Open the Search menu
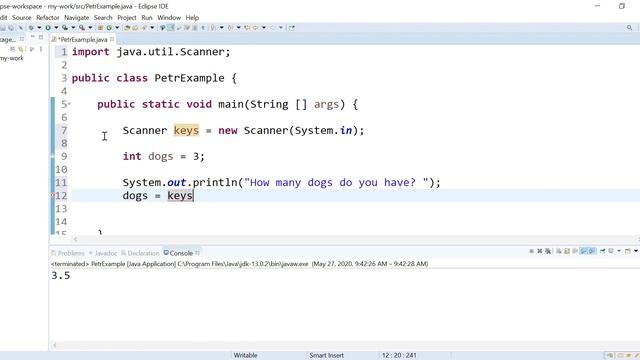The image size is (640, 360). (103, 18)
